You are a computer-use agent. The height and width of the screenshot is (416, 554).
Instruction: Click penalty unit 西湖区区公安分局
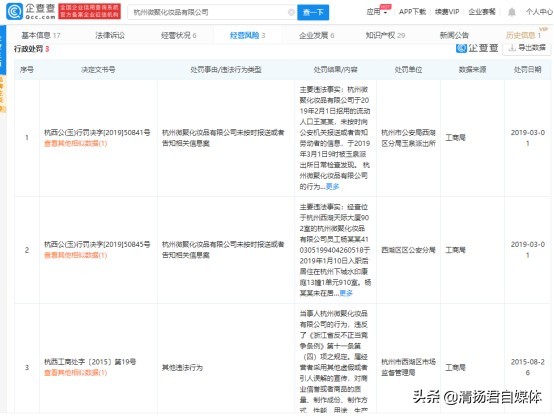coord(408,250)
